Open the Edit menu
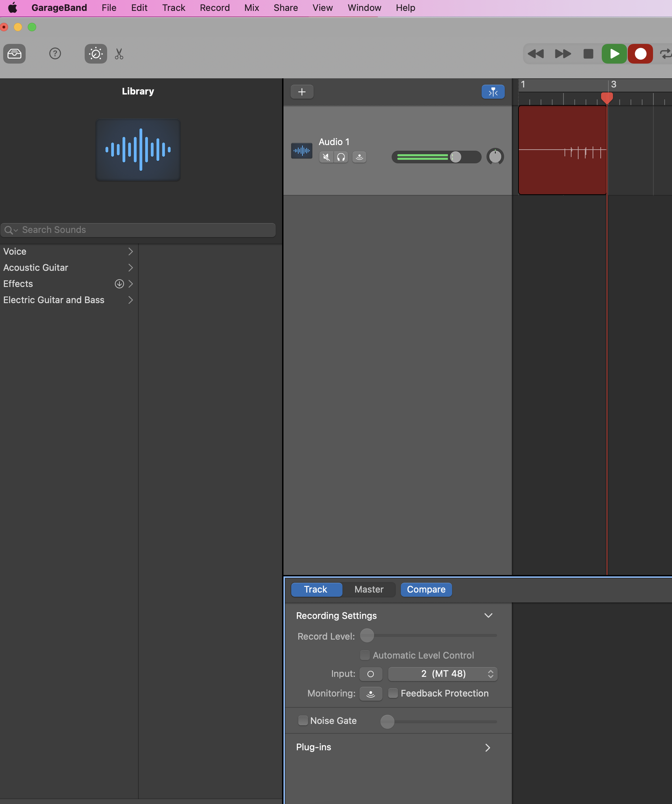The image size is (672, 804). [x=139, y=8]
